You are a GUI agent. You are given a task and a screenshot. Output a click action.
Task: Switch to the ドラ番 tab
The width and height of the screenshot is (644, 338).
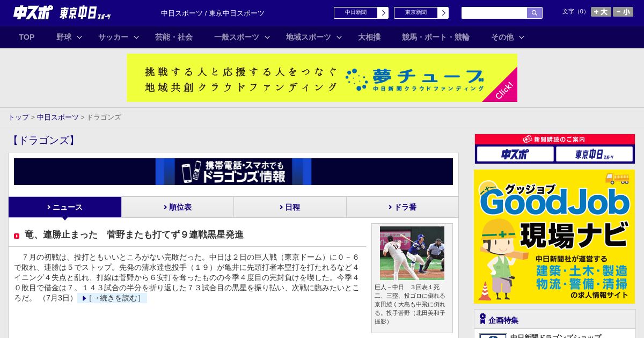click(402, 207)
